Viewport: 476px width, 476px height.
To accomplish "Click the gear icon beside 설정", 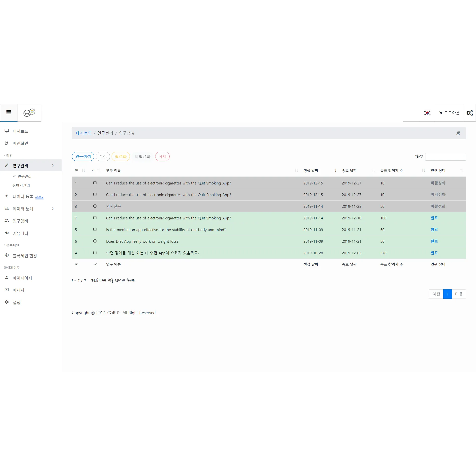I will tap(7, 302).
